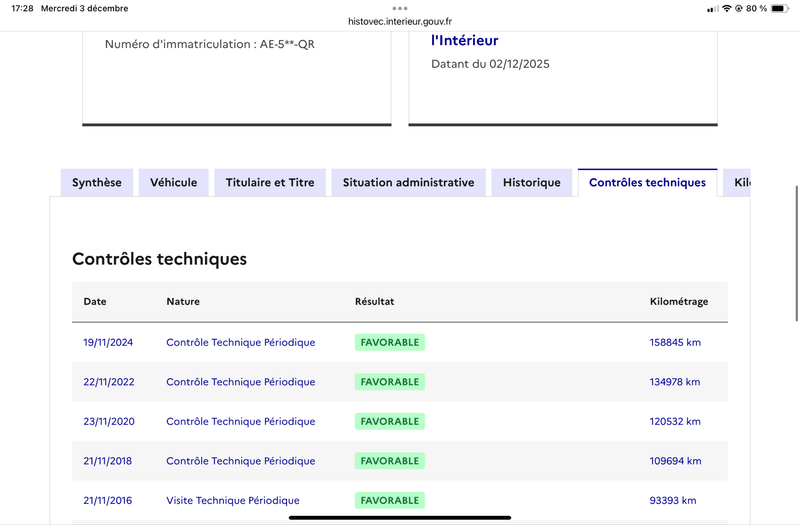Select the 19/11/2024 date entry
This screenshot has width=800, height=525.
[108, 342]
